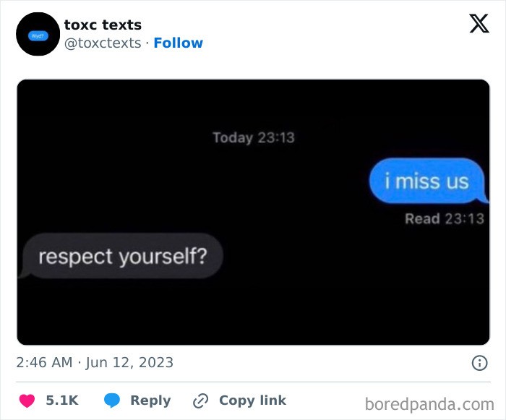The height and width of the screenshot is (420, 506).
Task: Open the toxc texts display name
Action: pos(103,25)
